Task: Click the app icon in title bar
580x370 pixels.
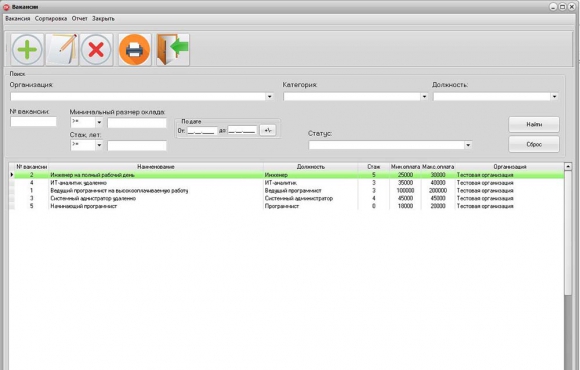Action: click(6, 7)
